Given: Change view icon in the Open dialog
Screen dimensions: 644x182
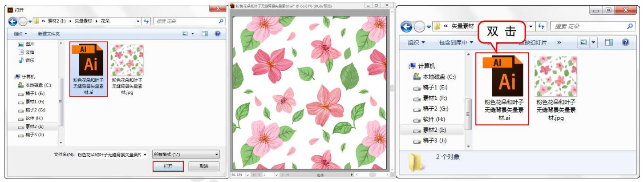Looking at the screenshot, I should [185, 34].
